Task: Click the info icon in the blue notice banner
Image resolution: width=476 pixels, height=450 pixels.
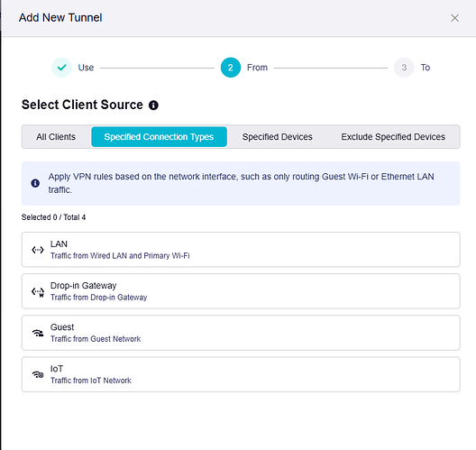Action: [35, 183]
